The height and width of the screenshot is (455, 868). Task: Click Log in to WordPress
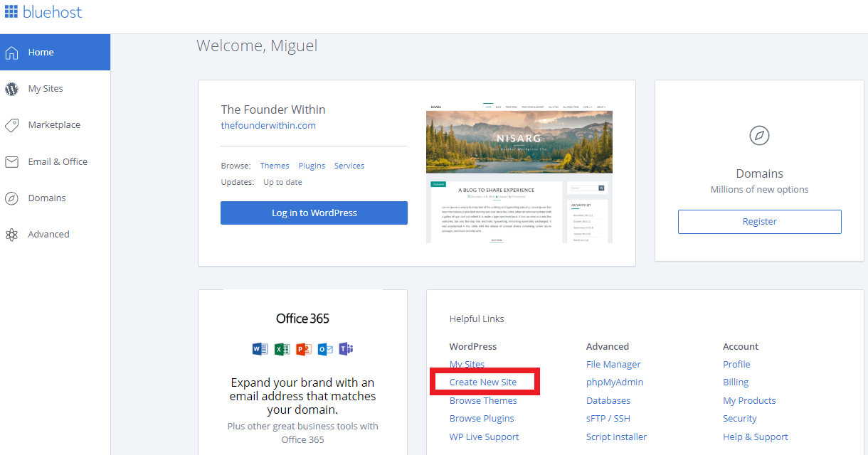(314, 213)
